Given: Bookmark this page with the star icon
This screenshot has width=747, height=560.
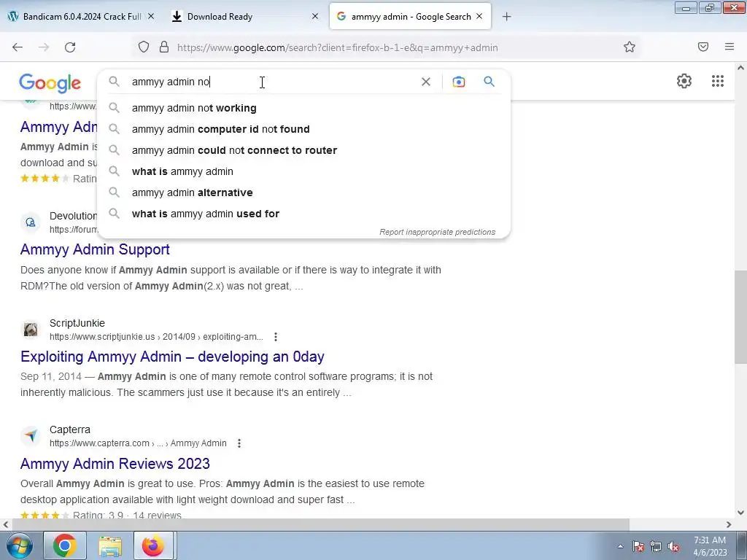Looking at the screenshot, I should [630, 47].
